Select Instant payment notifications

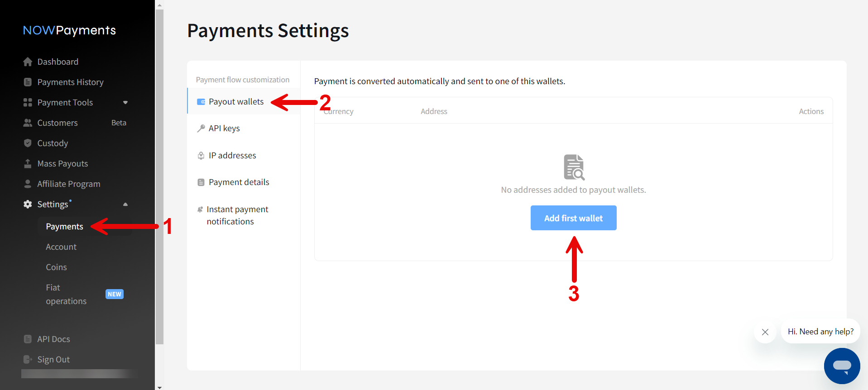pos(237,215)
